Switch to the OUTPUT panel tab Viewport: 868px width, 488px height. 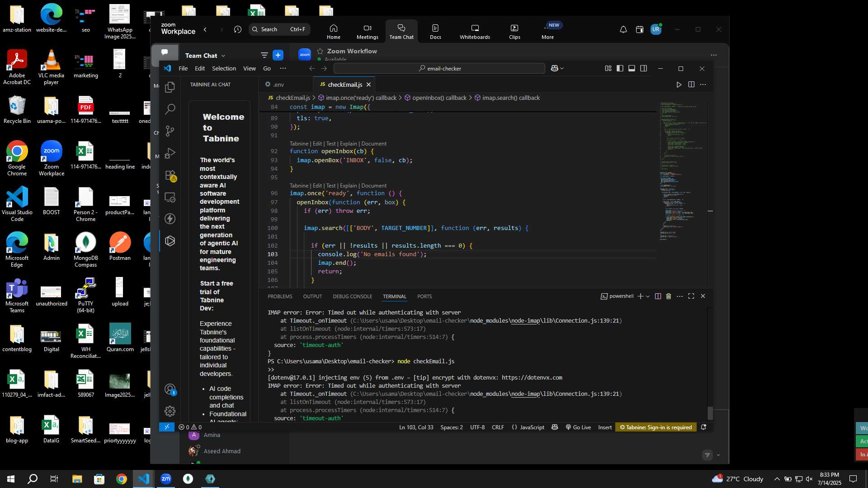(312, 296)
